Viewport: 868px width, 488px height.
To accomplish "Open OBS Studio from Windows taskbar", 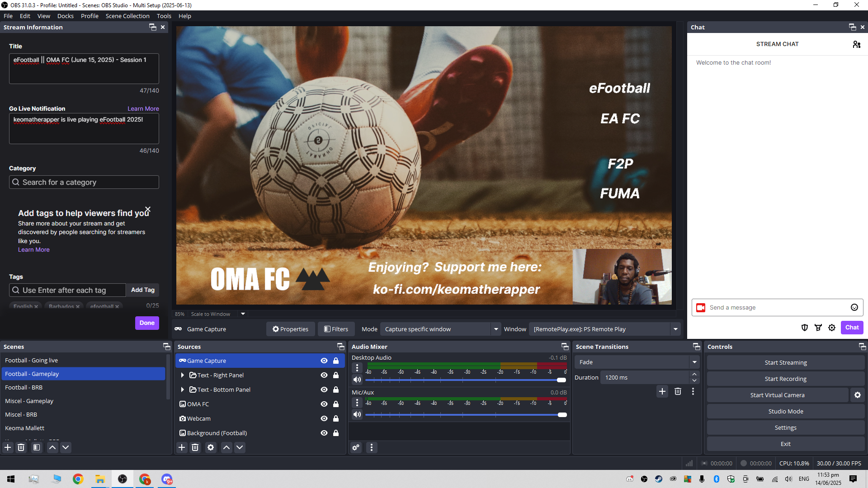I will [x=123, y=479].
